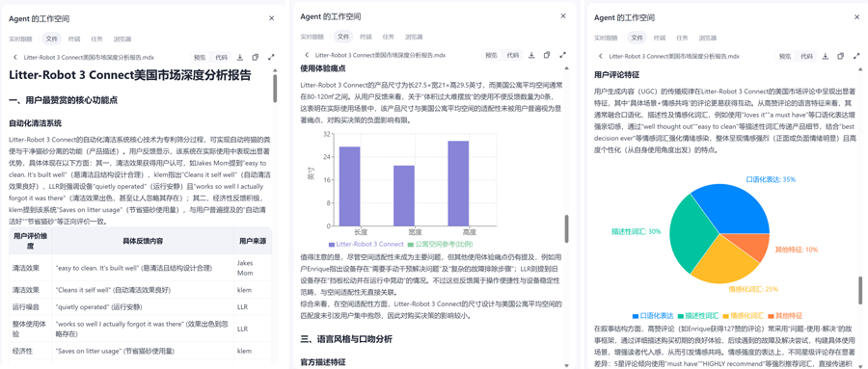
Task: Open 终端 tab in feedback table panel
Action: point(73,40)
